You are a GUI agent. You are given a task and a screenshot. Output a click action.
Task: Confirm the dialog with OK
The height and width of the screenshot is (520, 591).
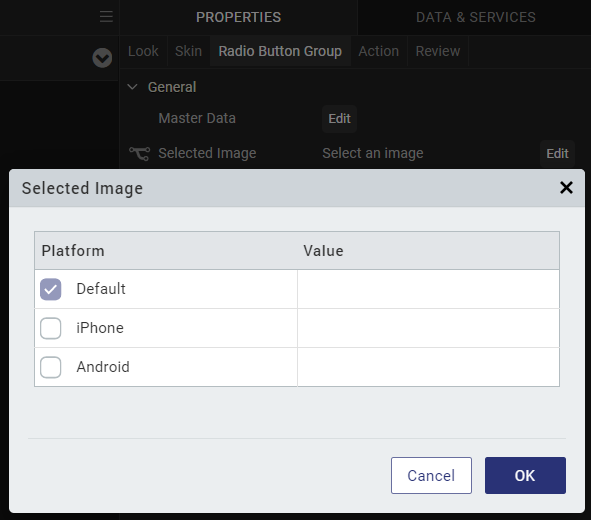[525, 476]
